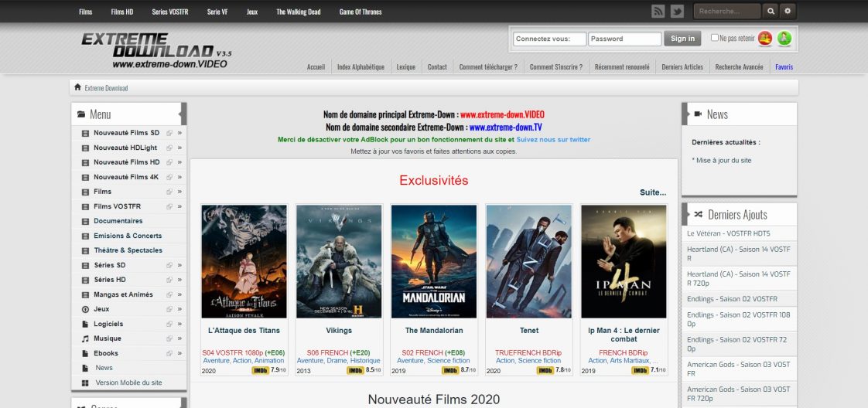868x408 pixels.
Task: Open the L'Attaque des Titans poster
Action: (244, 261)
